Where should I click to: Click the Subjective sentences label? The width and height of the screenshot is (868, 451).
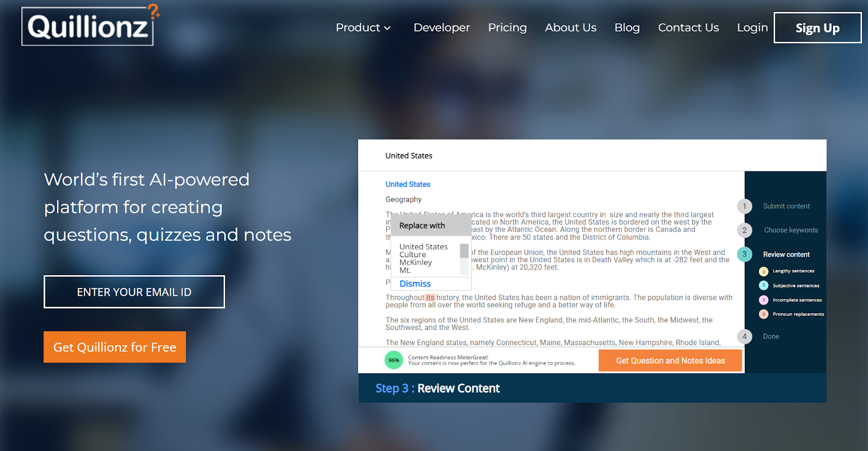pyautogui.click(x=796, y=285)
